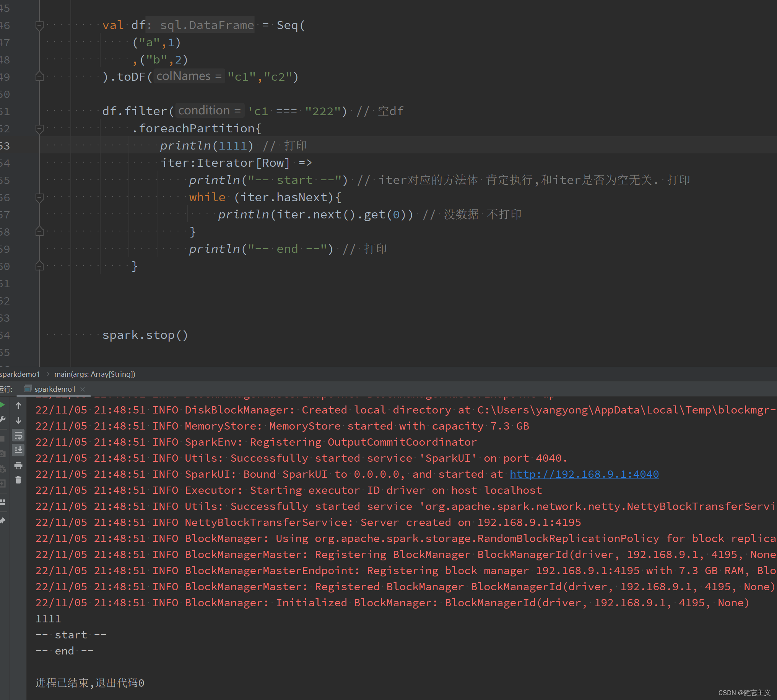
Task: Close the sparkdemo1 run tab
Action: point(83,389)
